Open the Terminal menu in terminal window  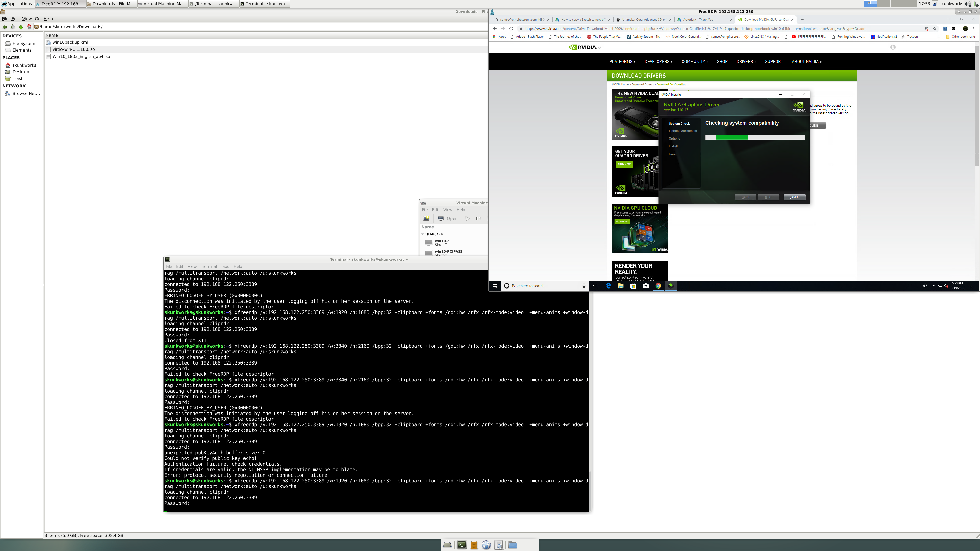click(x=209, y=267)
